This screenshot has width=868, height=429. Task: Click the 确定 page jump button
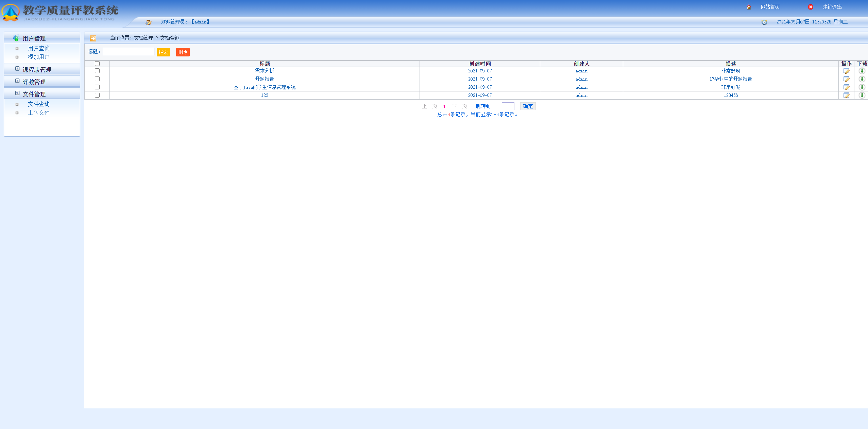[x=528, y=106]
